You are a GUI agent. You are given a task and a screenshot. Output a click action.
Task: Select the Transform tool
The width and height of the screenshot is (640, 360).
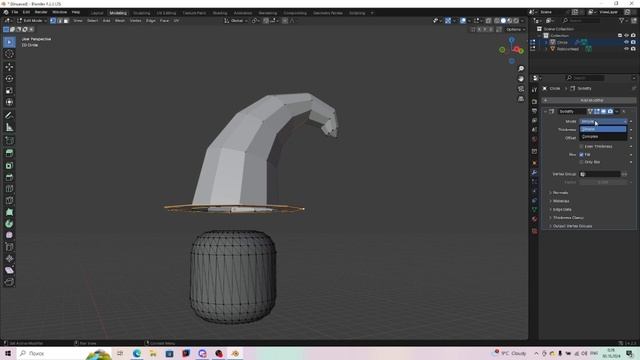click(x=9, y=102)
